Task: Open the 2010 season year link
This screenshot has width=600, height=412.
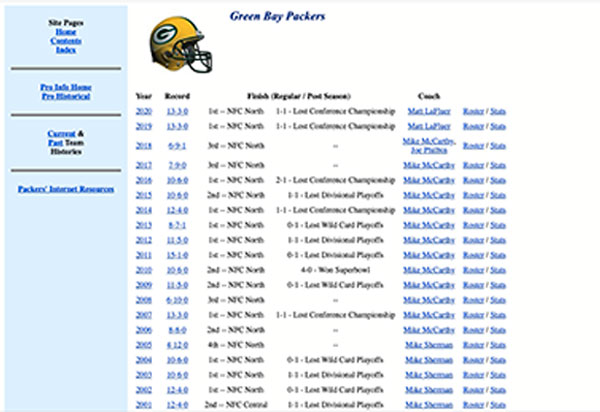Action: click(143, 270)
